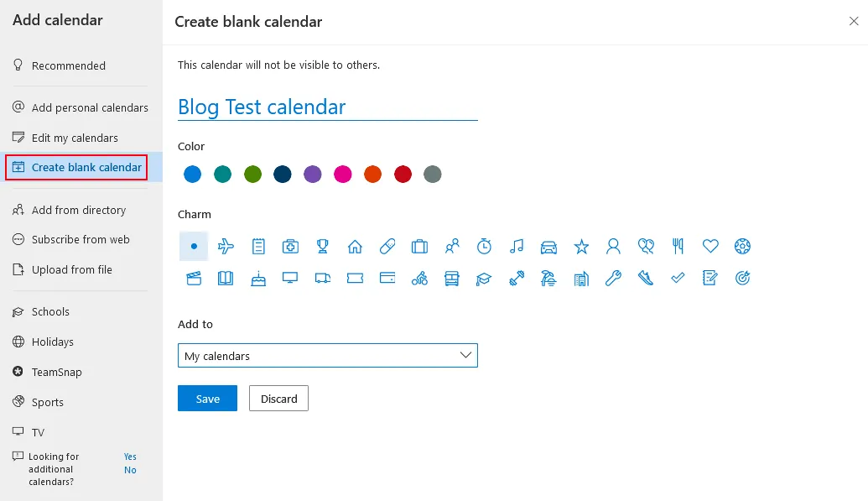Choose the purple calendar color
The width and height of the screenshot is (868, 501).
[x=313, y=175]
